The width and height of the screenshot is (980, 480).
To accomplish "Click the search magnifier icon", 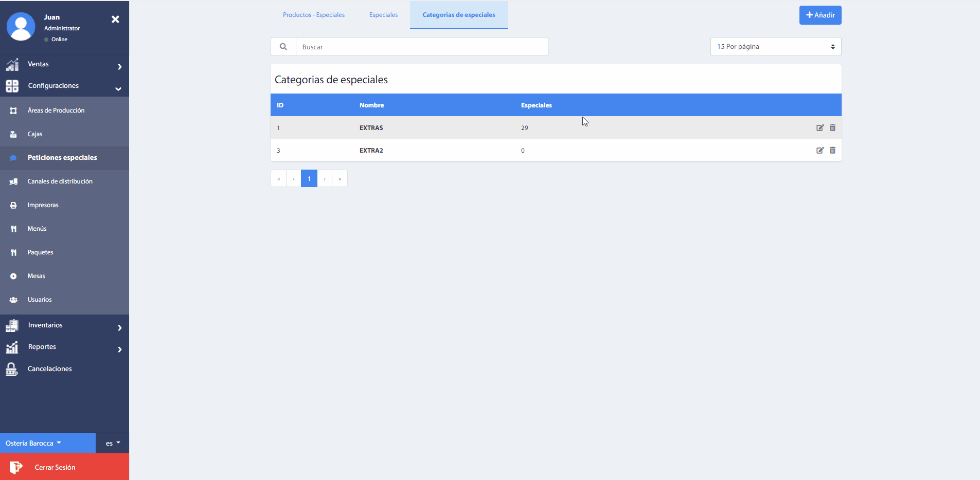I will point(283,47).
